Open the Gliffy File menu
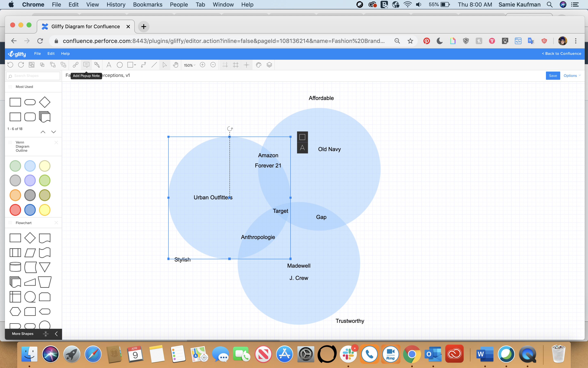 pyautogui.click(x=37, y=54)
